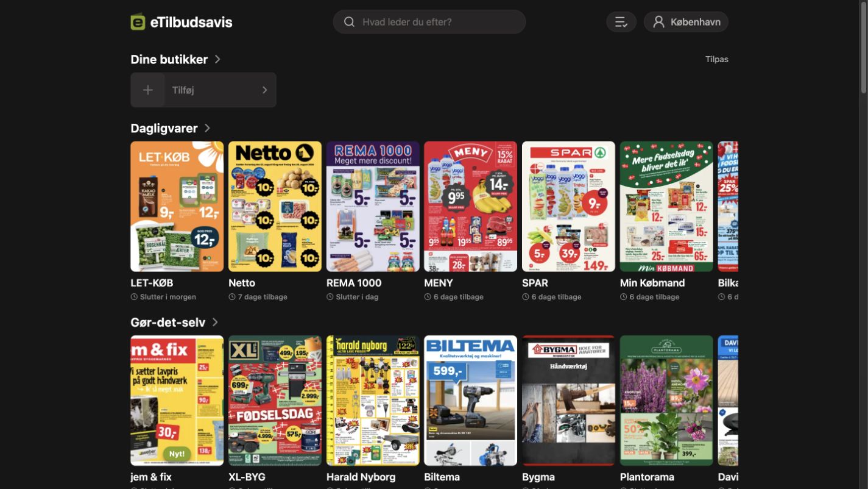Click 'Slutter i morgen' under LET-KØB
Viewport: 868px width, 489px height.
(168, 297)
